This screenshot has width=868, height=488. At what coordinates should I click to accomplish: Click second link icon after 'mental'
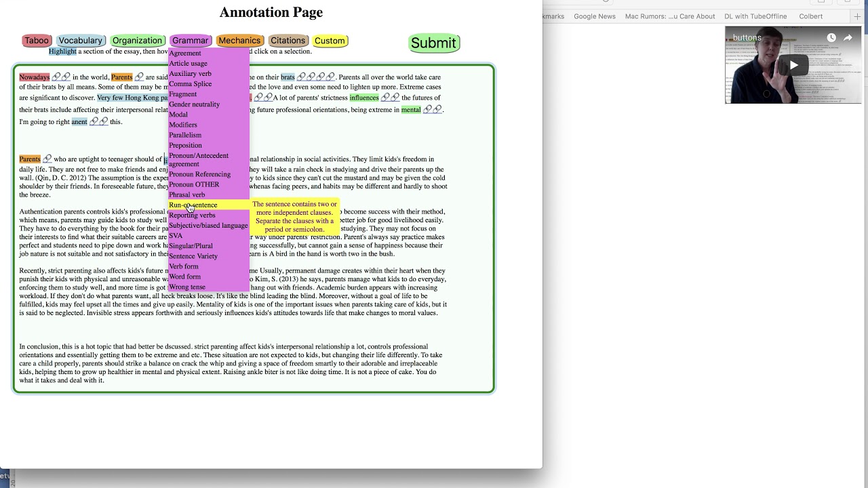pos(437,109)
